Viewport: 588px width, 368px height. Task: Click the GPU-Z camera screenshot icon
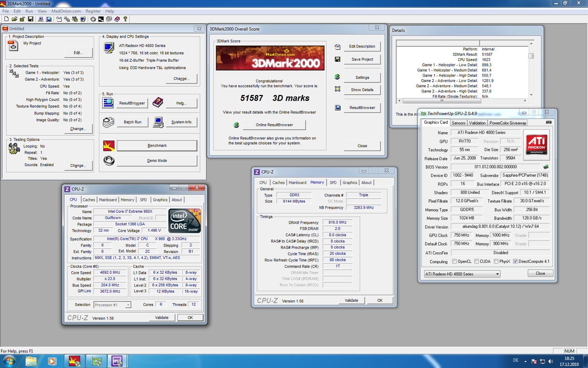pos(549,122)
